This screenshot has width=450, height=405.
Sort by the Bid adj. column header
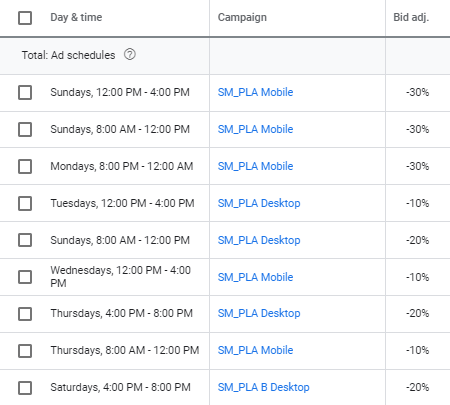tap(411, 17)
